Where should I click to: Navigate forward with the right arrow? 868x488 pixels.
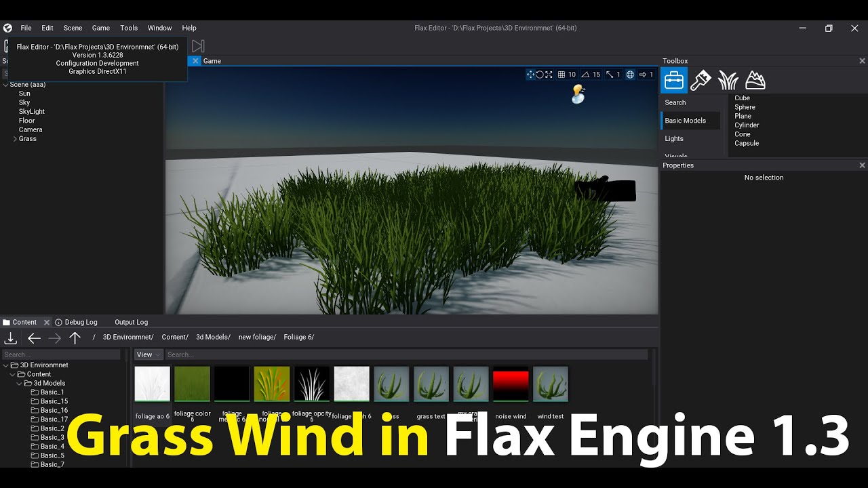[x=55, y=338]
